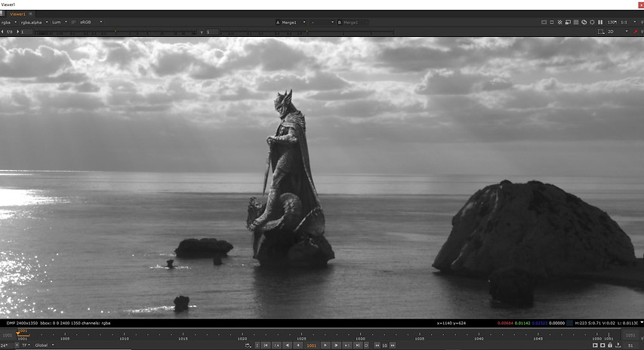Decrease f-stop with left arrow beside f/8

pos(2,32)
